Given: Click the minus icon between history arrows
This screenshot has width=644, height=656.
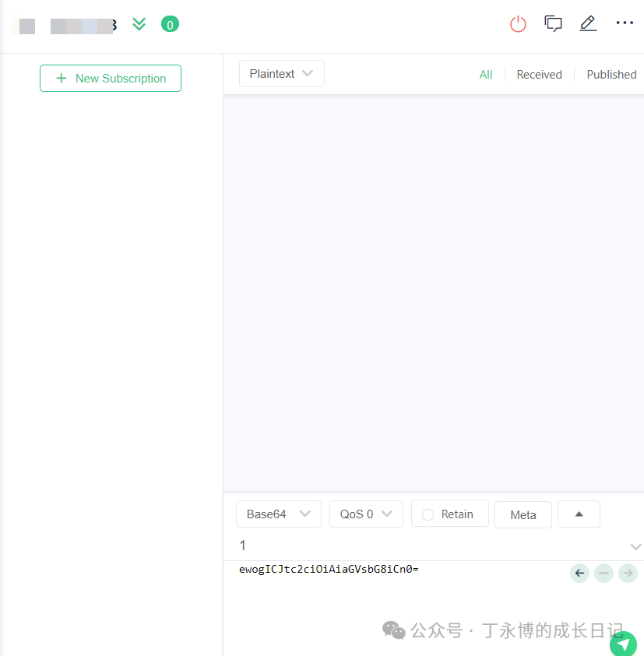Looking at the screenshot, I should click(604, 573).
